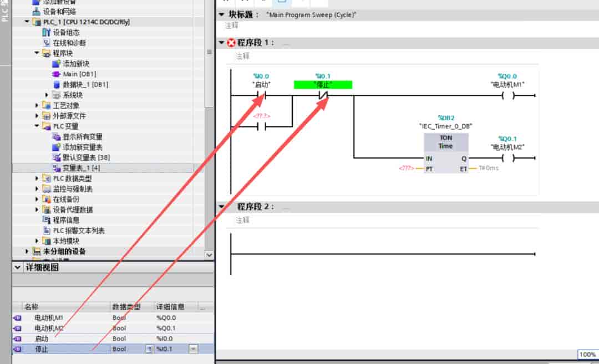Viewport: 599px width, 364px height.
Task: Select the 电动机M1 output coil
Action: [508, 95]
